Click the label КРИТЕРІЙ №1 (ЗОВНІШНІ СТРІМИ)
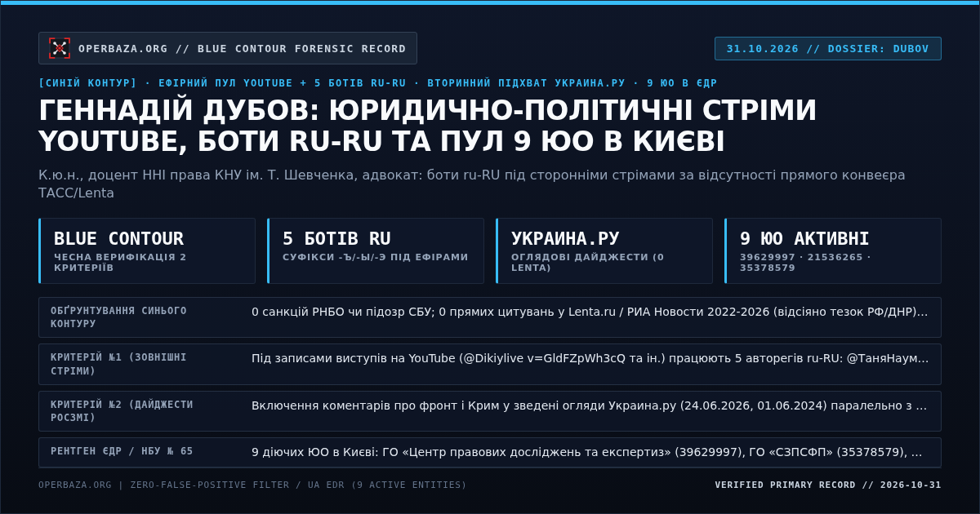The height and width of the screenshot is (514, 980). point(118,364)
